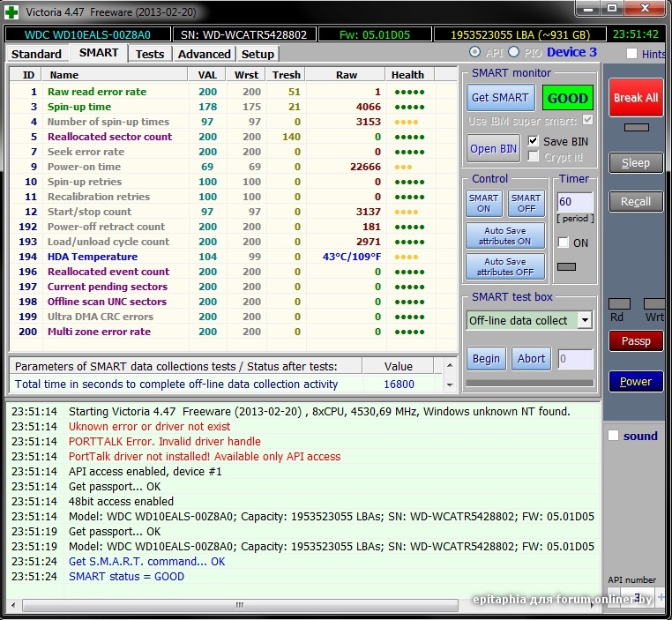Enable the Hints checkbox

631,54
